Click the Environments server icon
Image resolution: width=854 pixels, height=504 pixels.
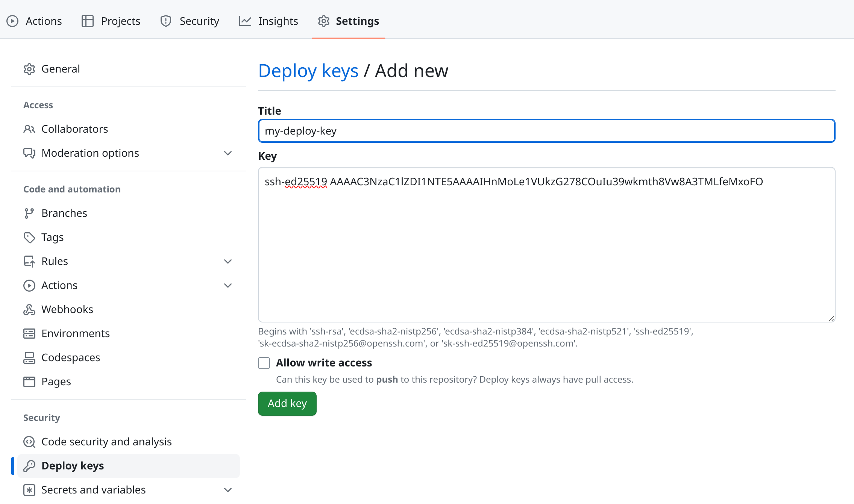pos(29,334)
